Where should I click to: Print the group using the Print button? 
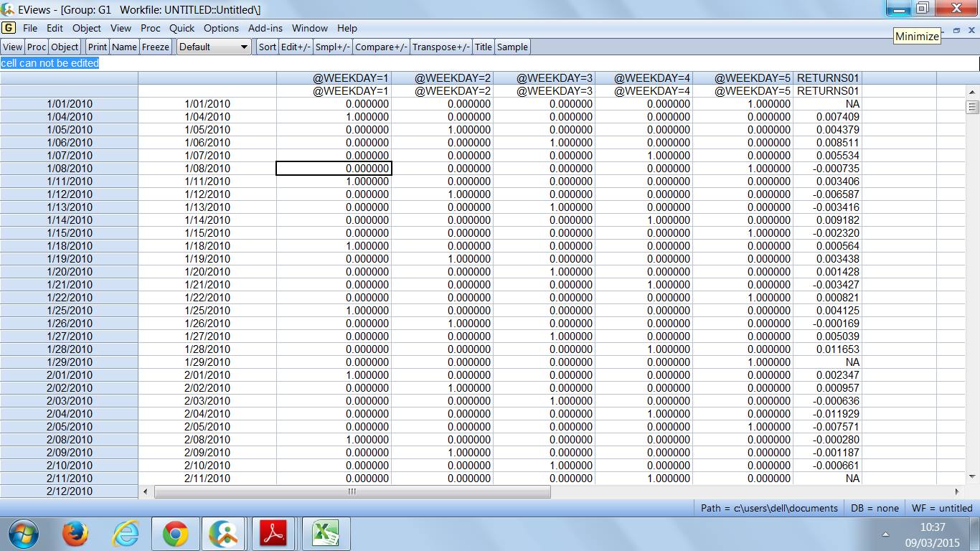coord(98,47)
